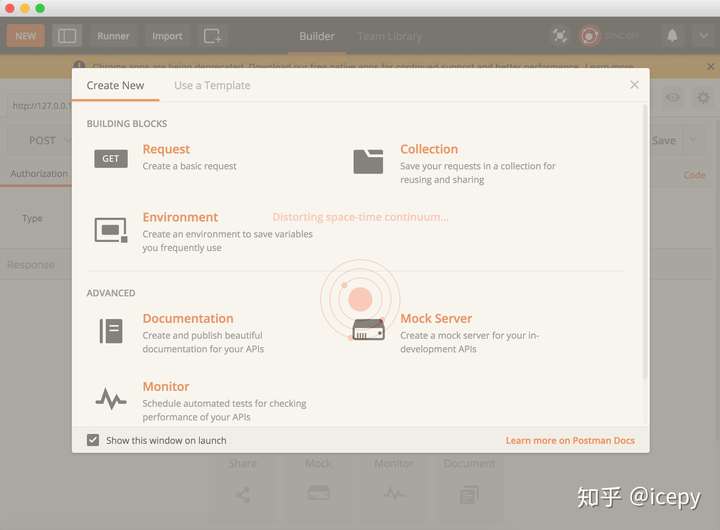
Task: Open the Team Library tab
Action: coord(389,36)
